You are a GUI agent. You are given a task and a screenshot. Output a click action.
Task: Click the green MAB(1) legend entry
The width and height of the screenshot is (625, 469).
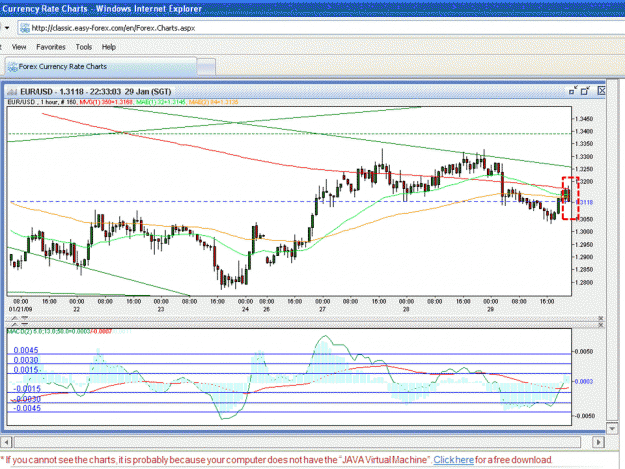pos(161,102)
